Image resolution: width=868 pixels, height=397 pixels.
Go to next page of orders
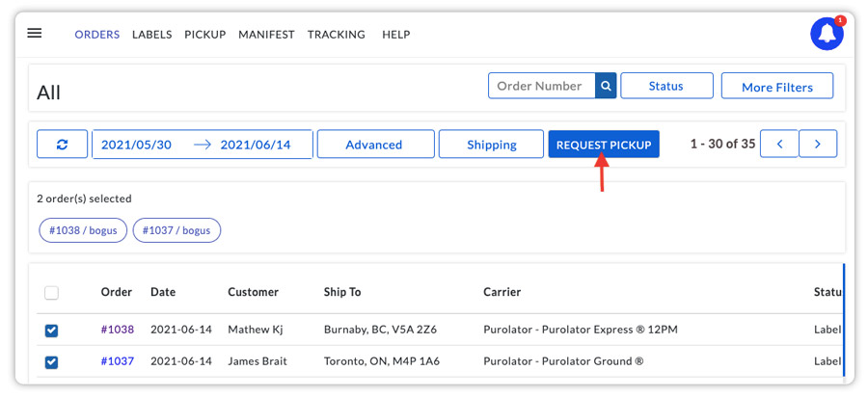818,144
